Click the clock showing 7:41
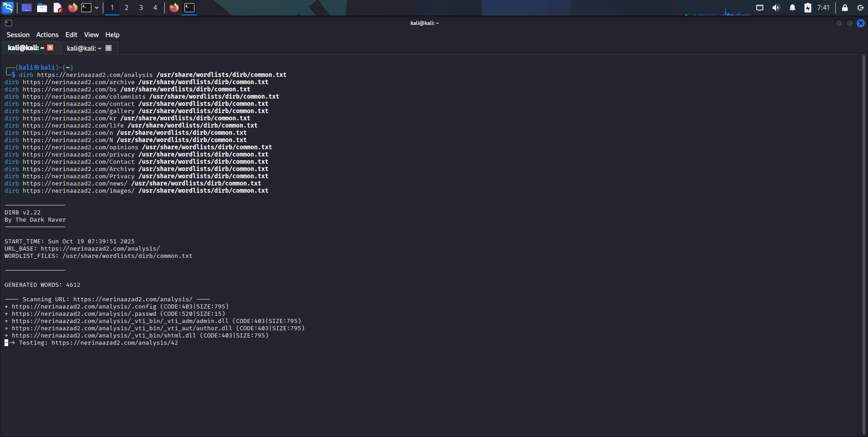 coord(823,8)
